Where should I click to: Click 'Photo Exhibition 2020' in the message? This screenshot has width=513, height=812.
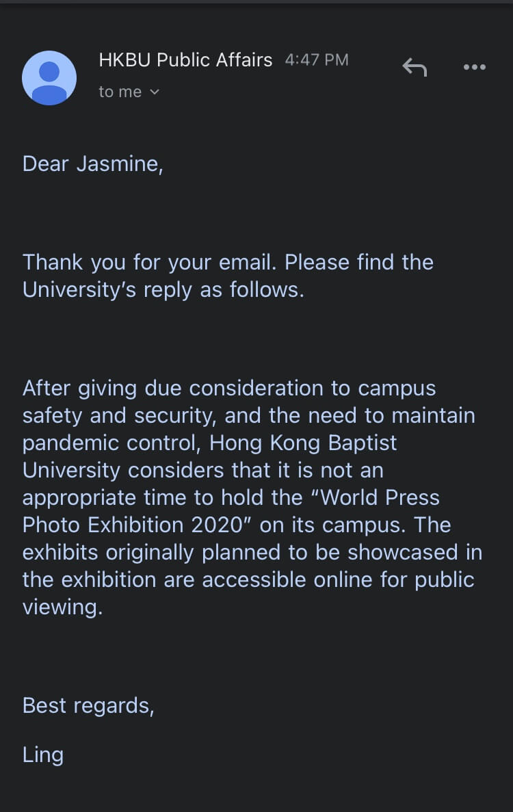[133, 525]
